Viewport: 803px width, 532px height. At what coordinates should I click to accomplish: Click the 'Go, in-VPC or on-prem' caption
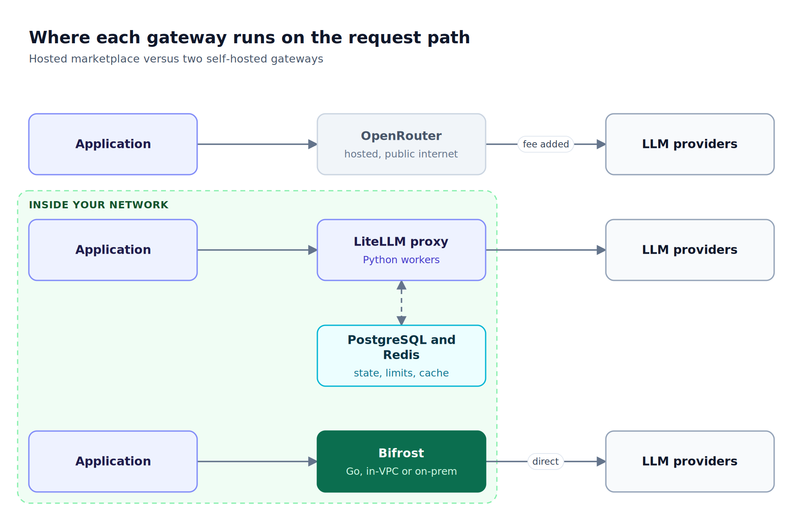pyautogui.click(x=401, y=471)
